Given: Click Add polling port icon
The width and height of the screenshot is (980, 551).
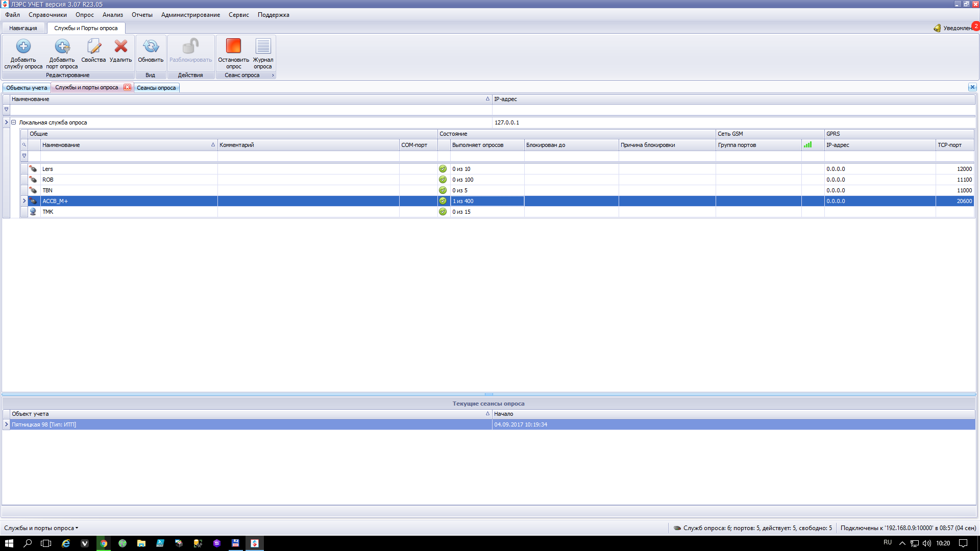Looking at the screenshot, I should 62,46.
